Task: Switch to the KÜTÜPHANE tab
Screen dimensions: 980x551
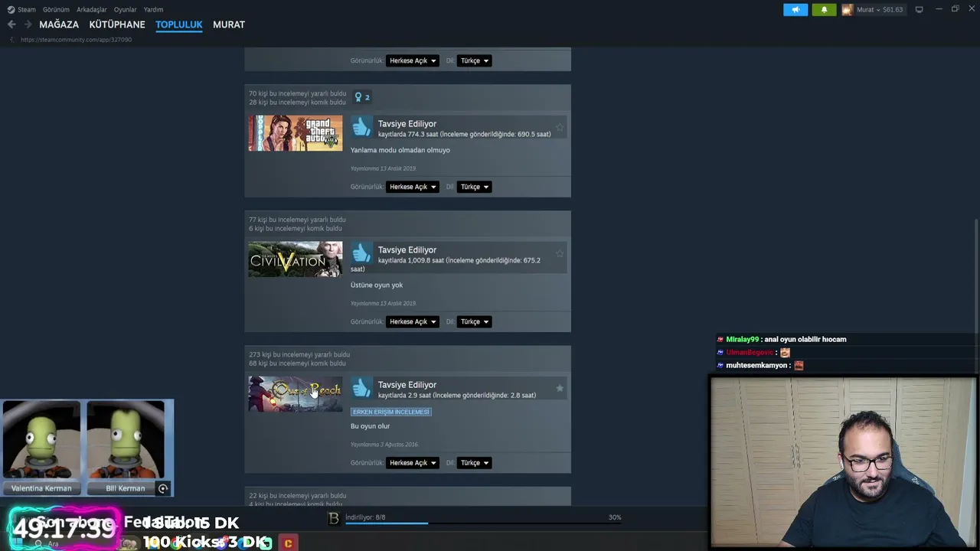Action: point(117,24)
